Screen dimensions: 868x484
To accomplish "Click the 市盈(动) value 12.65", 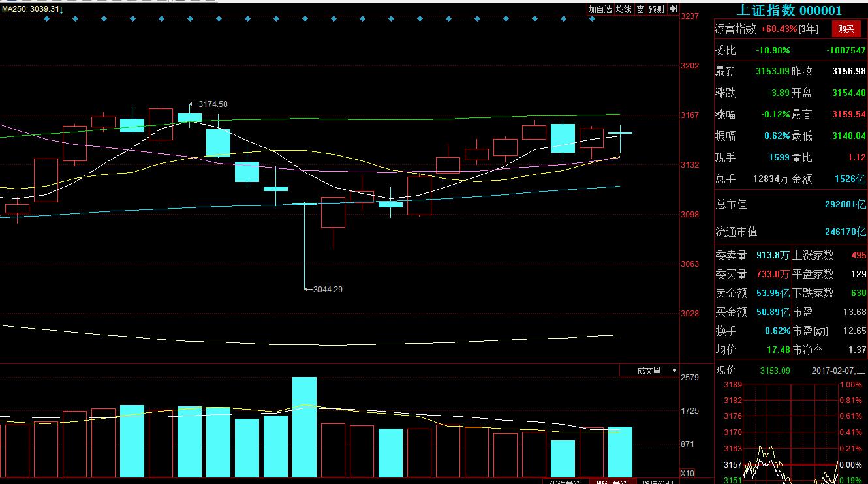I will (x=854, y=331).
